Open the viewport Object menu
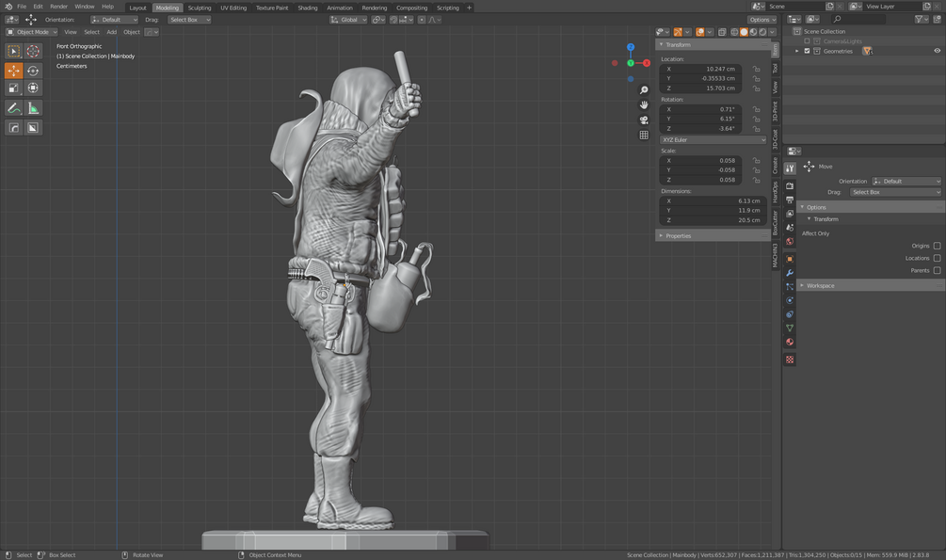 (132, 32)
